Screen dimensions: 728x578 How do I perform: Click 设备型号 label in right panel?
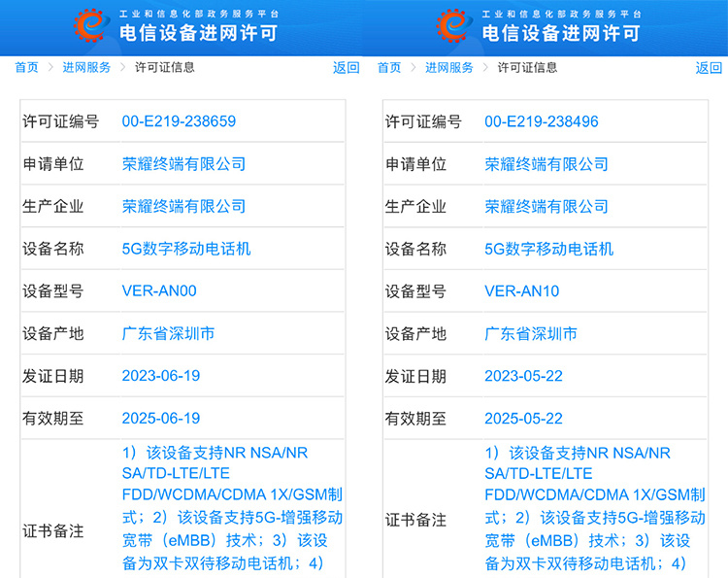(x=415, y=291)
